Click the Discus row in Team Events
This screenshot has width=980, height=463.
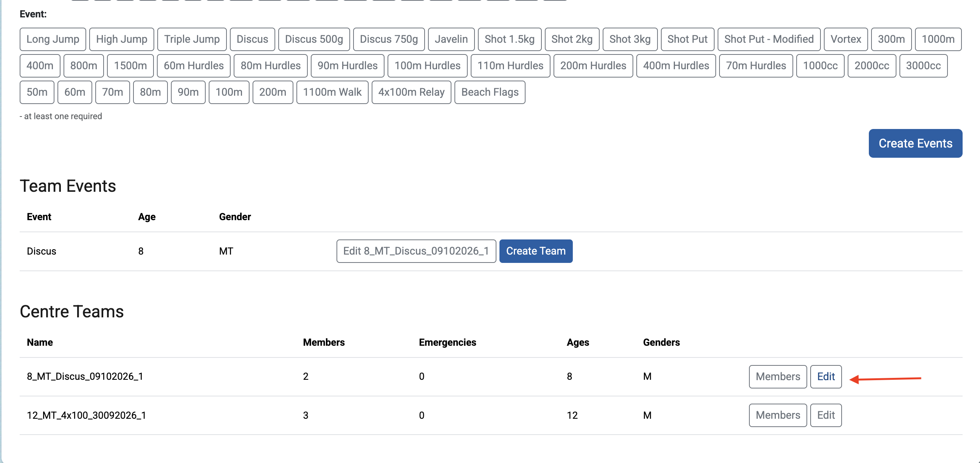click(x=491, y=251)
